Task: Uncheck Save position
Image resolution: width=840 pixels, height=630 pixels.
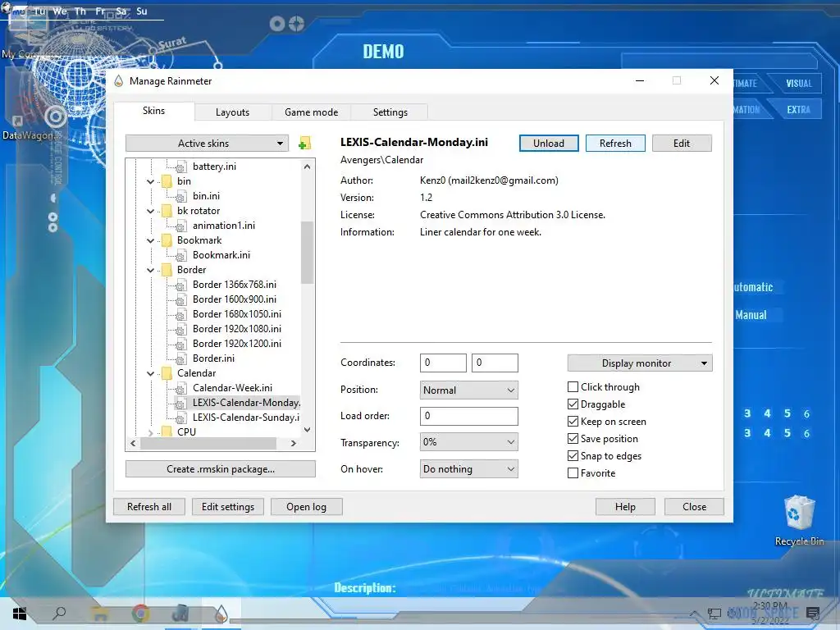Action: click(x=573, y=438)
